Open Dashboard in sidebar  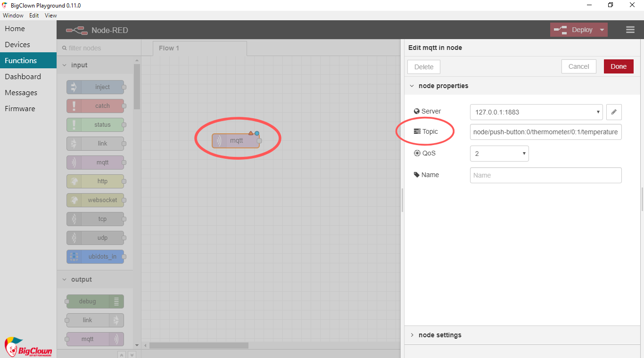28,77
